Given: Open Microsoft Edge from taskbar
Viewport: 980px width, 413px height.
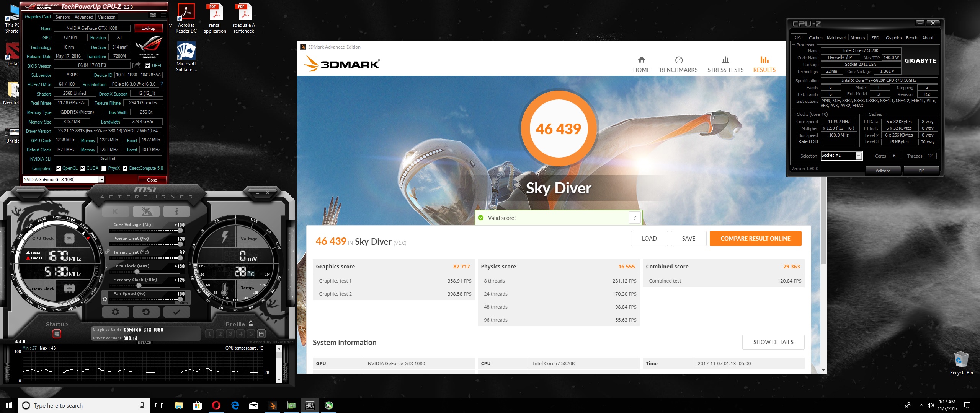Looking at the screenshot, I should pyautogui.click(x=235, y=405).
